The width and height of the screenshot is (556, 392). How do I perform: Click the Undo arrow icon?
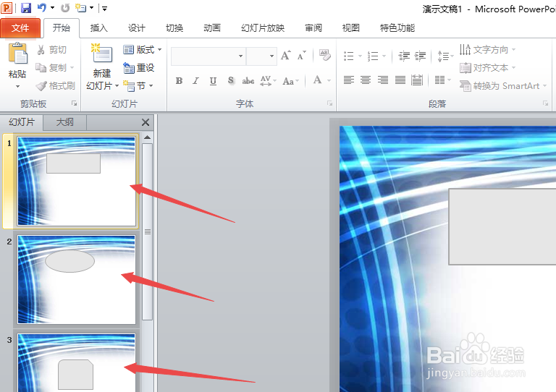pos(42,7)
